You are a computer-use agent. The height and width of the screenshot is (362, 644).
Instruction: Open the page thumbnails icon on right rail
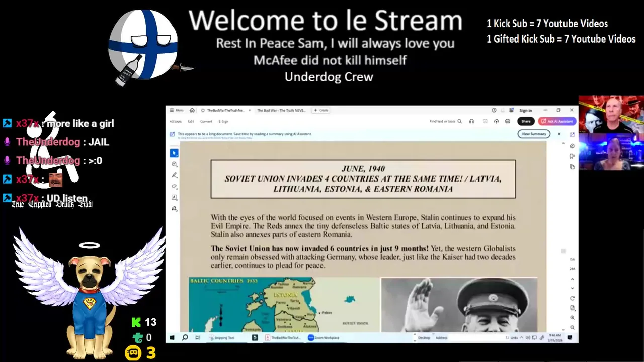coord(572,167)
